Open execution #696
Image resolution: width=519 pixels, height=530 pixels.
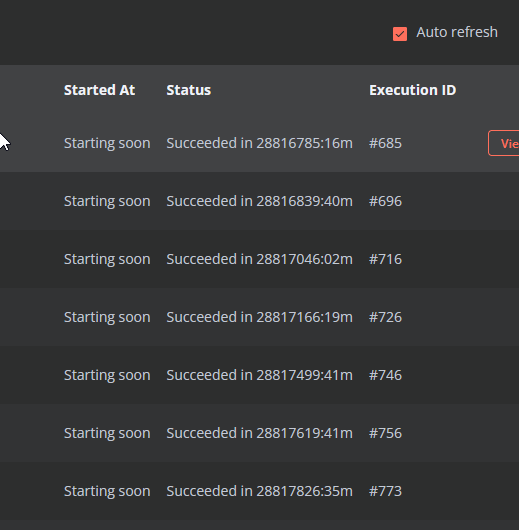pyautogui.click(x=385, y=201)
